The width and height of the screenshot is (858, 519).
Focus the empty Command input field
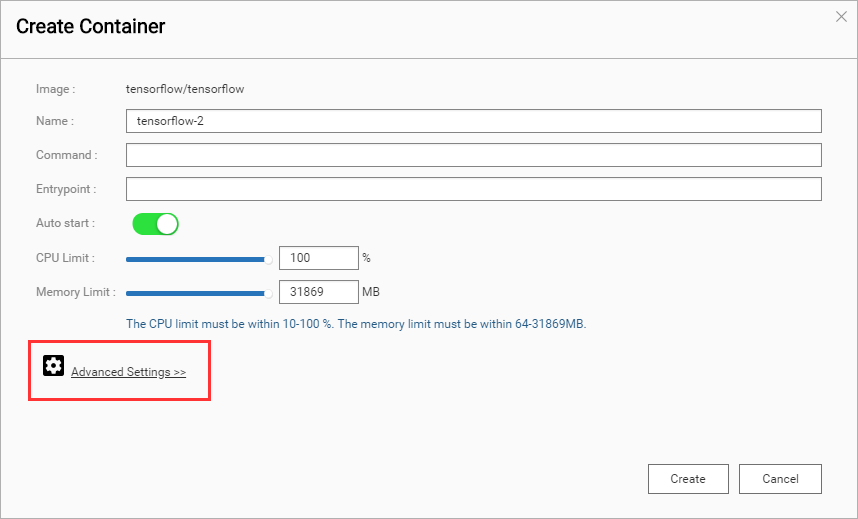[x=473, y=155]
